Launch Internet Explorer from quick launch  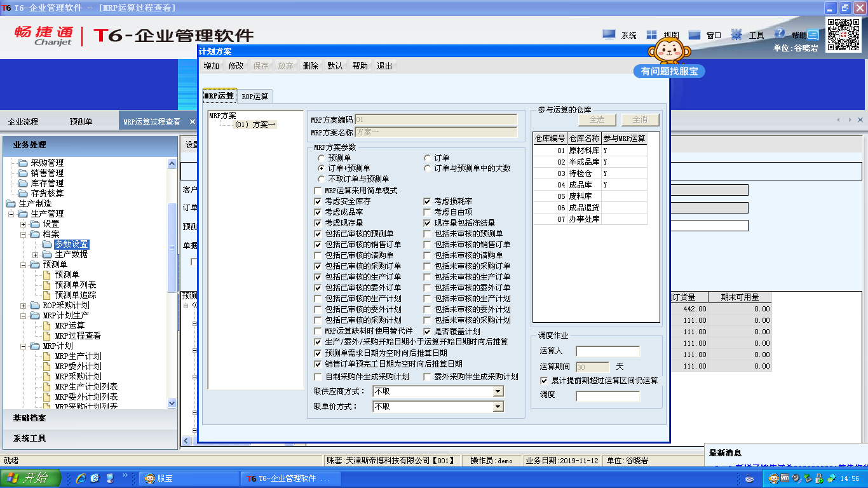click(81, 478)
